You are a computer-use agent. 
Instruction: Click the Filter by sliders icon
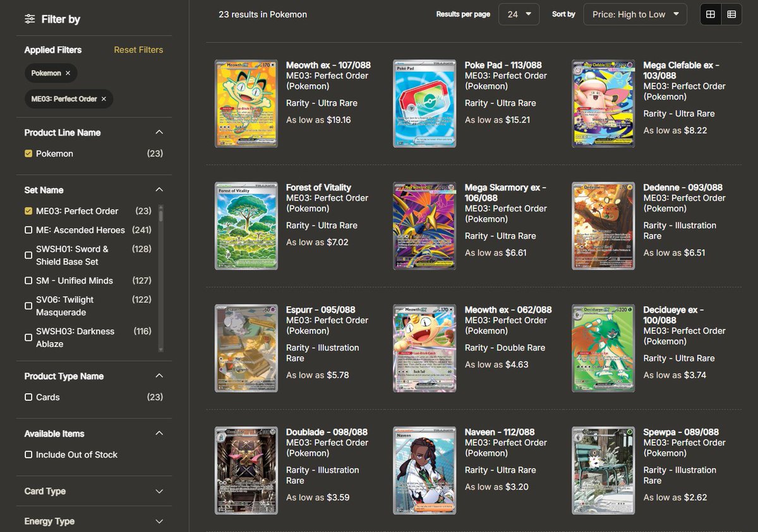coord(30,19)
